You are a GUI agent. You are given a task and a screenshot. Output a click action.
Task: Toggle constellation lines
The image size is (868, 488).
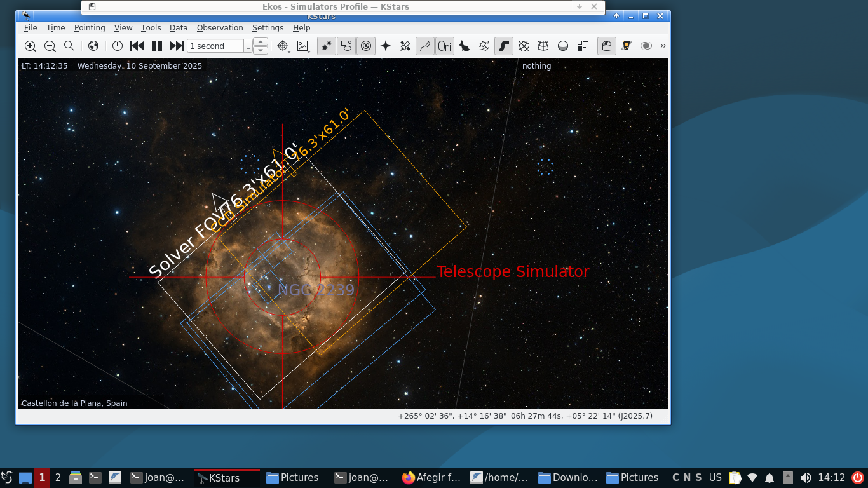(x=425, y=46)
